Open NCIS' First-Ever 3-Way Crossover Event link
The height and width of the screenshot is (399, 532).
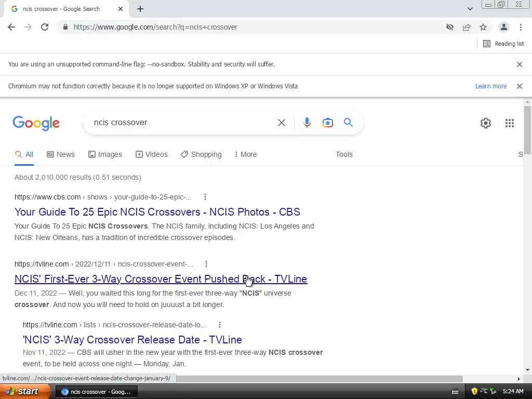[161, 279]
